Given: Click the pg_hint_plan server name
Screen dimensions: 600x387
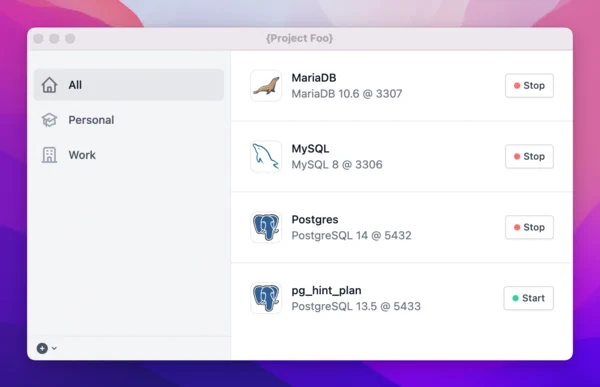Looking at the screenshot, I should tap(326, 291).
